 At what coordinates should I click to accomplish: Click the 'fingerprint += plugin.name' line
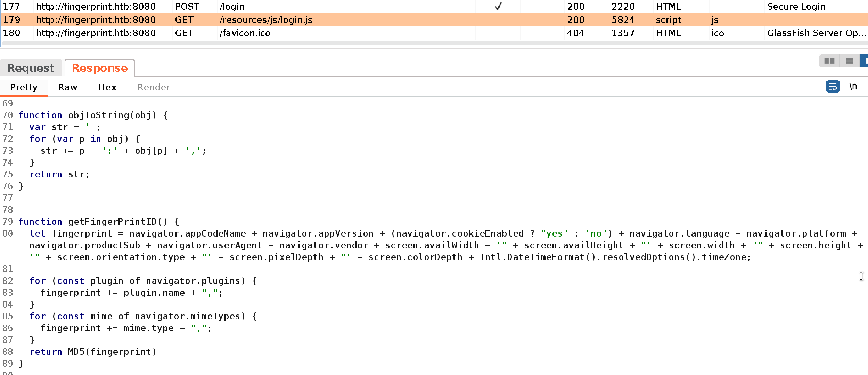click(132, 293)
